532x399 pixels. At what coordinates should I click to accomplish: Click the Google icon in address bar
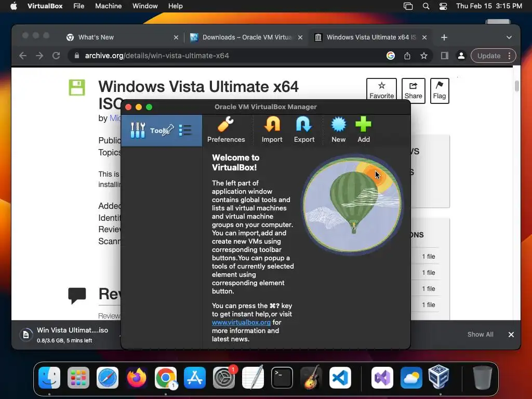(391, 56)
